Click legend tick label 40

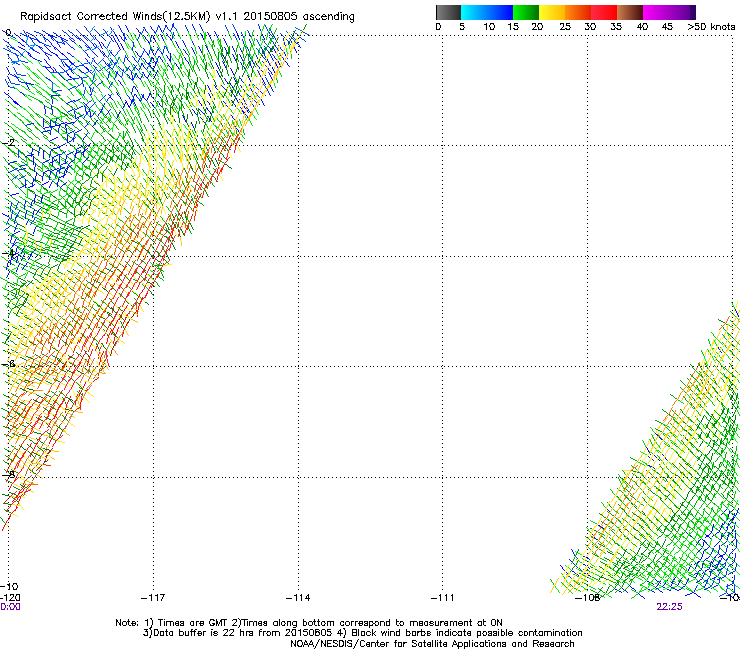[642, 27]
